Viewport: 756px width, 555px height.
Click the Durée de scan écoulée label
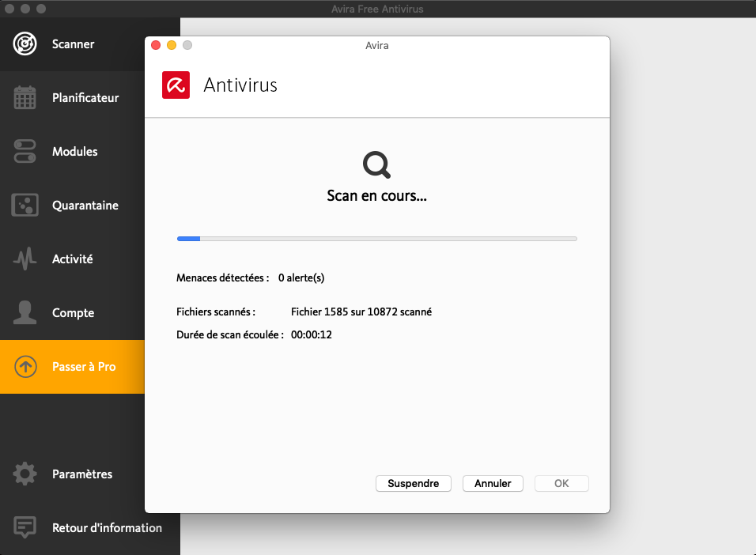(x=230, y=334)
